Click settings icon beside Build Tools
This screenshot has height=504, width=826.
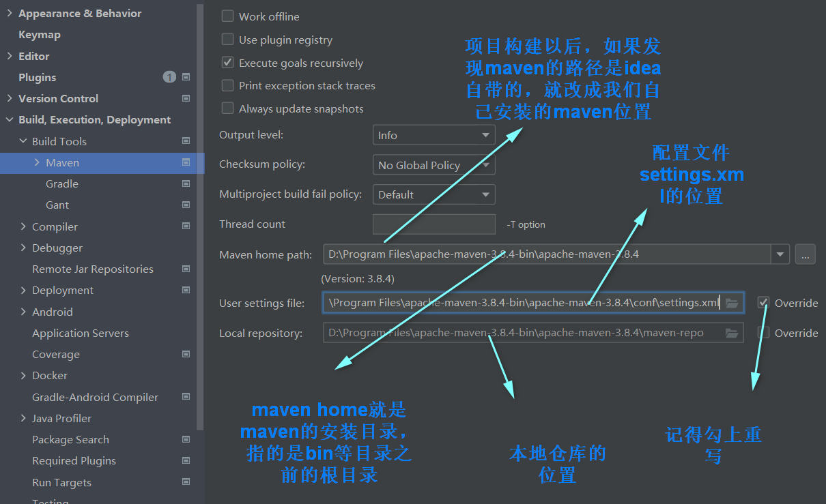(x=186, y=141)
